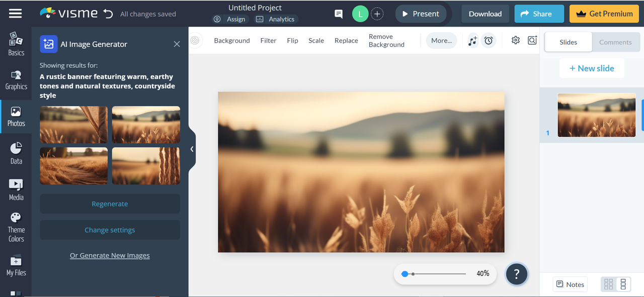Open the Theme Colors panel

[x=16, y=227]
